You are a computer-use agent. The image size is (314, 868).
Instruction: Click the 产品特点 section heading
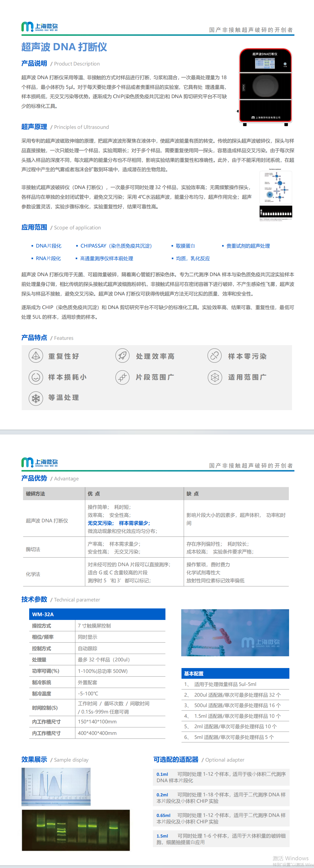34,338
